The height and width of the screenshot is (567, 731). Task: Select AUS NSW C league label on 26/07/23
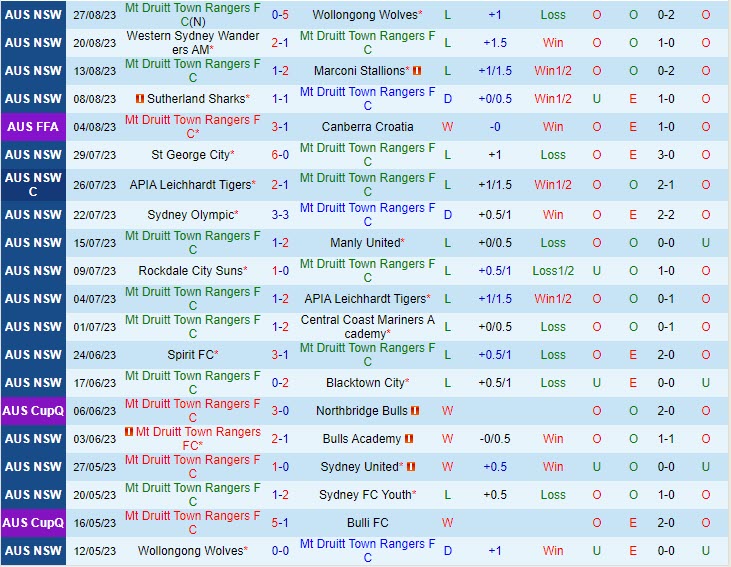coord(33,185)
